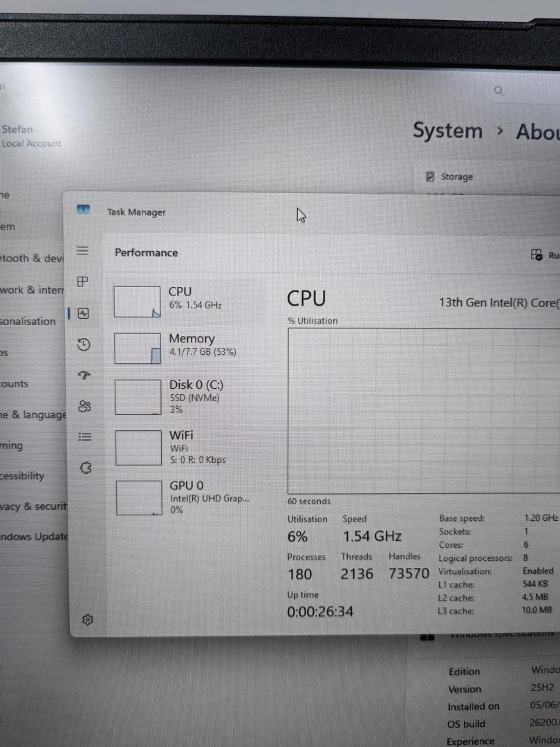Click the Installed on row in Settings
This screenshot has height=747, width=560.
tap(503, 706)
